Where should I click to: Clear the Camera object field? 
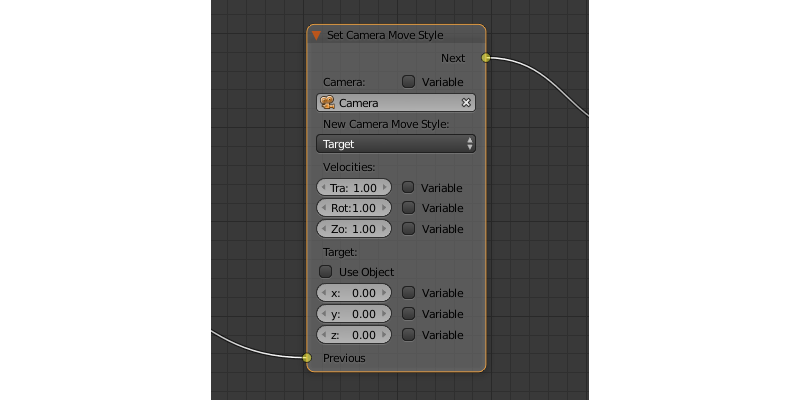point(466,103)
